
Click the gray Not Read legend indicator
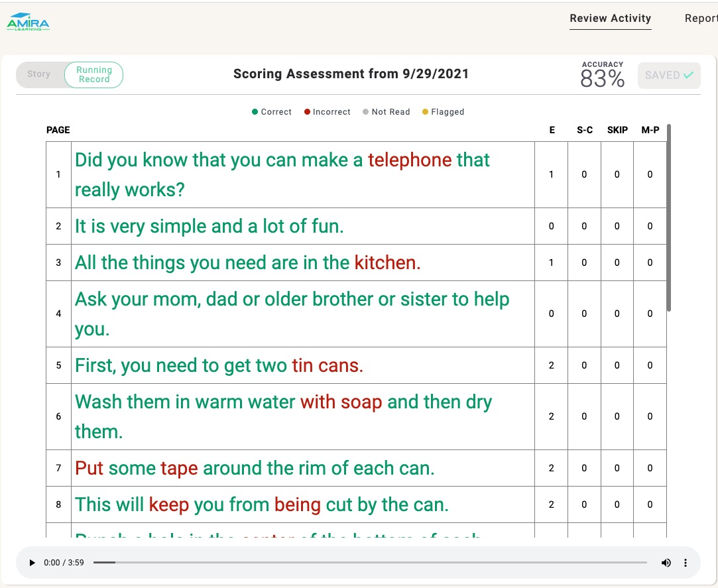[x=366, y=112]
